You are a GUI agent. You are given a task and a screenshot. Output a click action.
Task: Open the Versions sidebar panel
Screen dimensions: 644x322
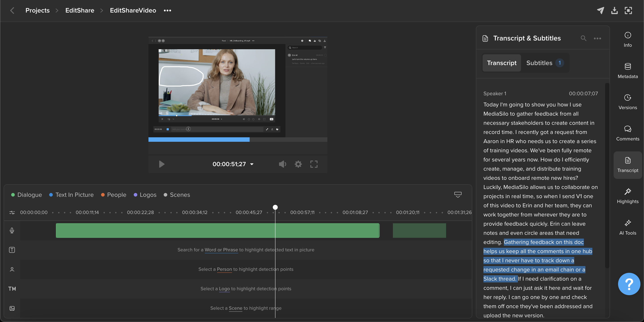click(627, 102)
